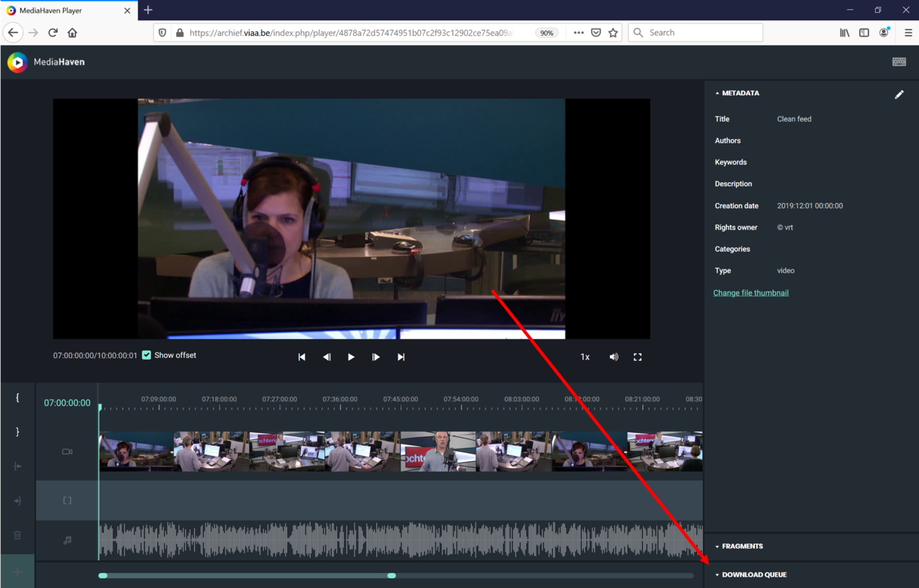Step one frame backward
The height and width of the screenshot is (588, 919).
(x=327, y=357)
